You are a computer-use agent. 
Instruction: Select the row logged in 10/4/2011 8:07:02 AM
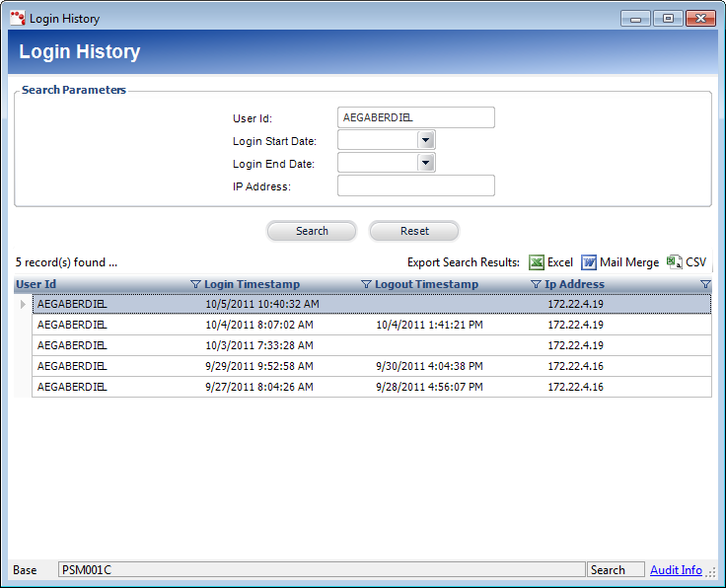pos(372,325)
